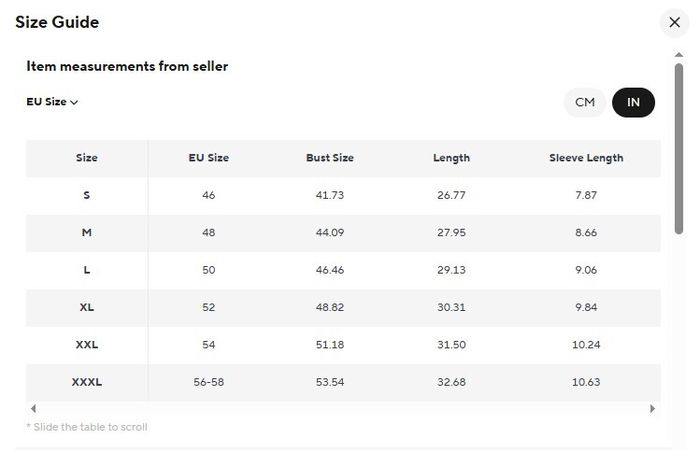Screen dimensions: 700x450
Task: Click the table's left scroll arrow
Action: 33,408
